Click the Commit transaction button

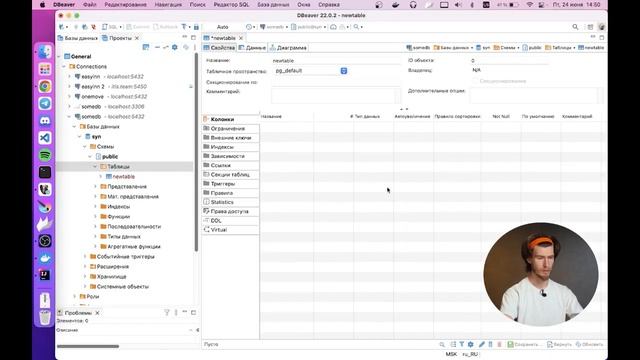tap(138, 27)
